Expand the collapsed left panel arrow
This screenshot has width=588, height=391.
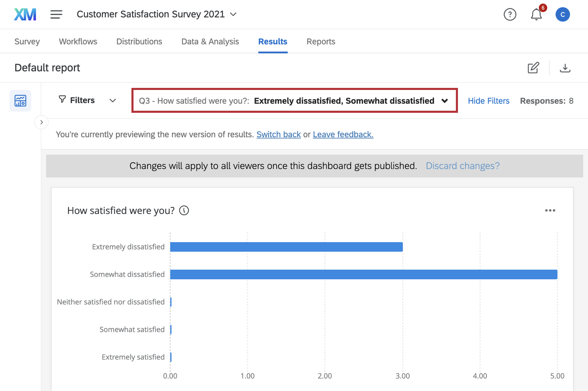(x=41, y=122)
